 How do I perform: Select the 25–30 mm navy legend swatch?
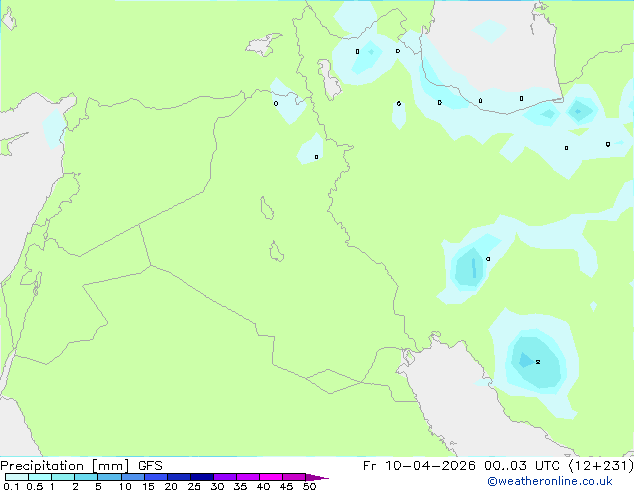[201, 477]
